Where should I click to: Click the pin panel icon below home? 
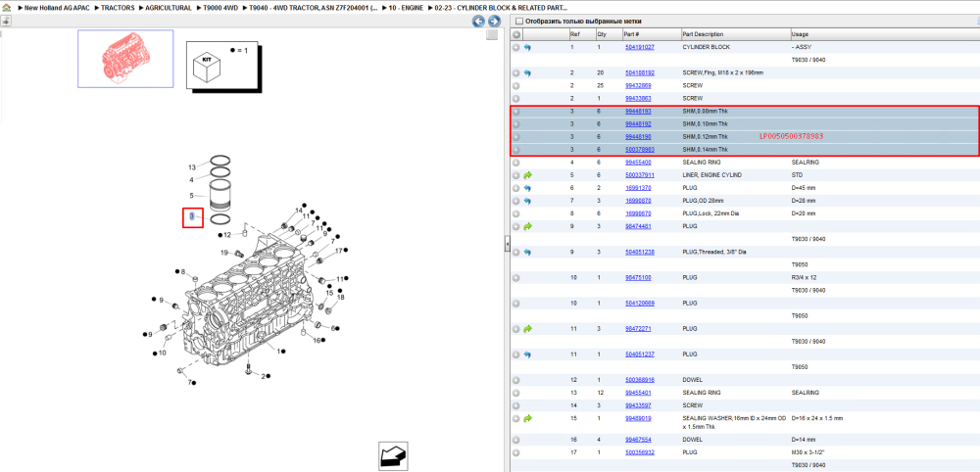point(5,21)
